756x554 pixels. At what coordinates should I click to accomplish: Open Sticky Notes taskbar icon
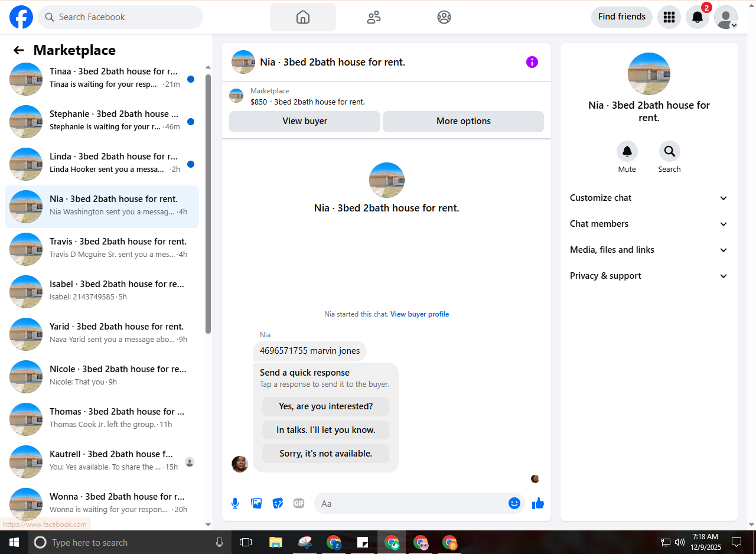click(x=363, y=542)
